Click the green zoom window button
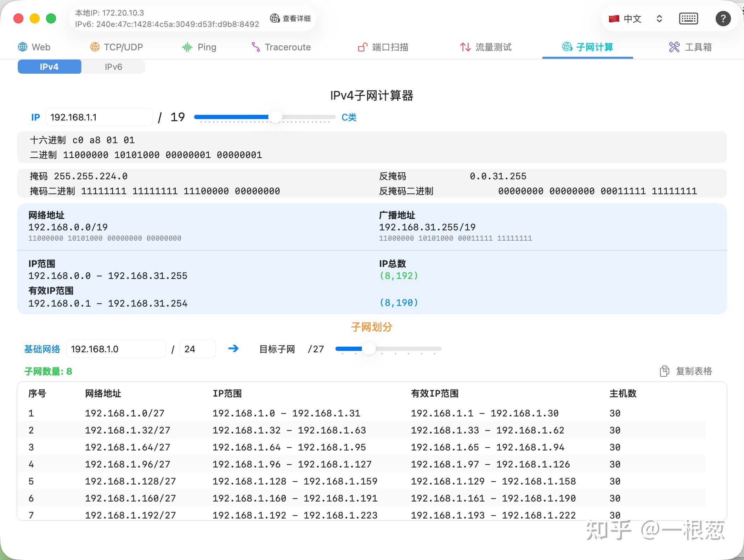This screenshot has height=560, width=744. (51, 18)
